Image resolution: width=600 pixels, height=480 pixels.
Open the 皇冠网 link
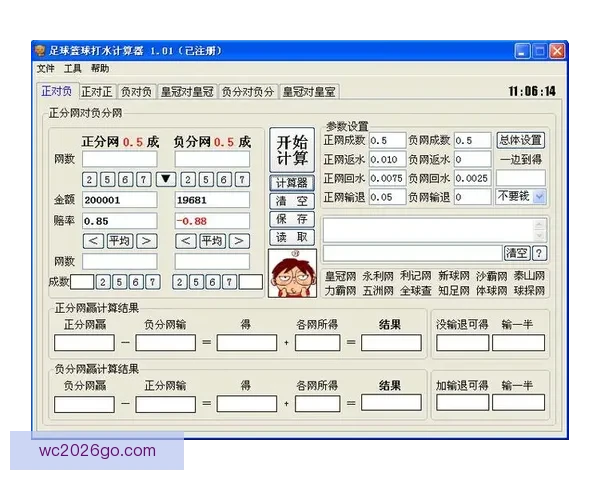click(x=340, y=276)
